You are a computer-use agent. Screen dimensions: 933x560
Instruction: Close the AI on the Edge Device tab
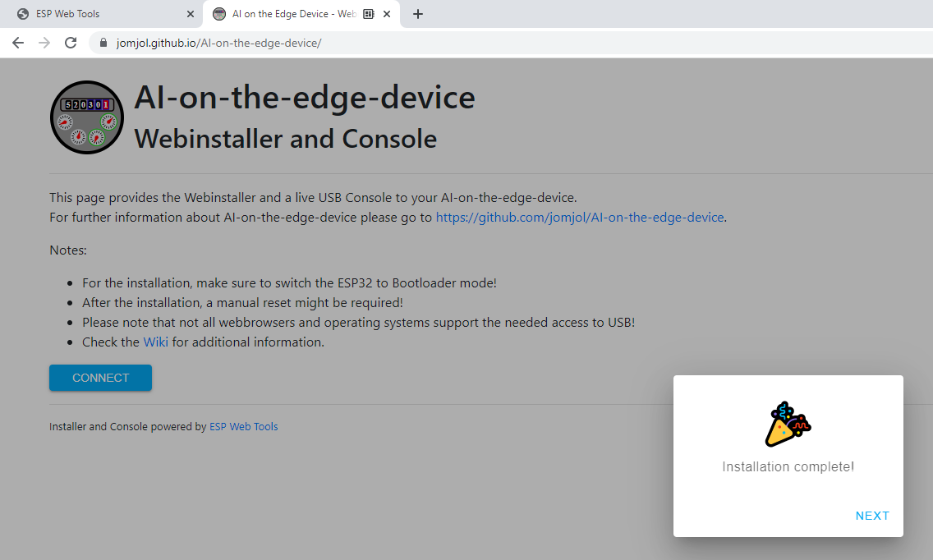point(387,14)
